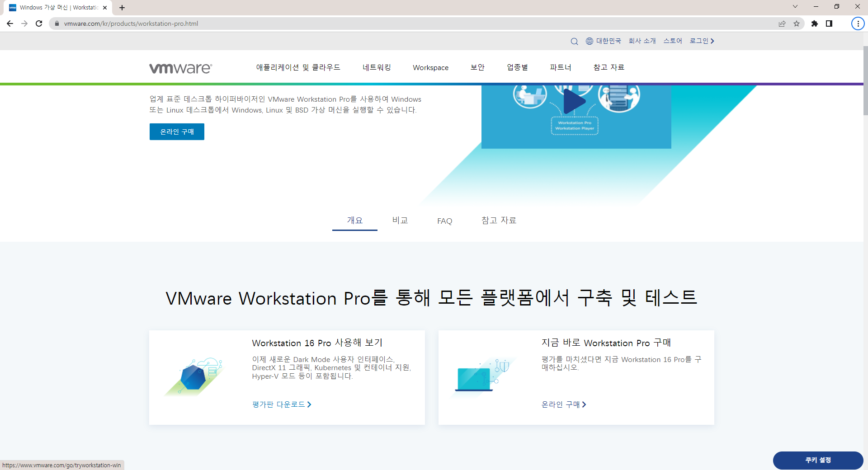
Task: Open the extensions puzzle icon
Action: (815, 23)
